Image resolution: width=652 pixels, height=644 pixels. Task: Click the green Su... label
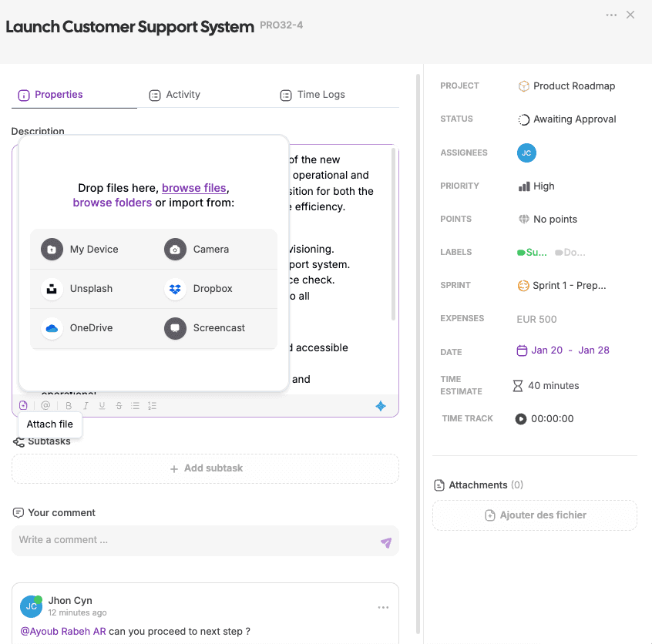(532, 253)
